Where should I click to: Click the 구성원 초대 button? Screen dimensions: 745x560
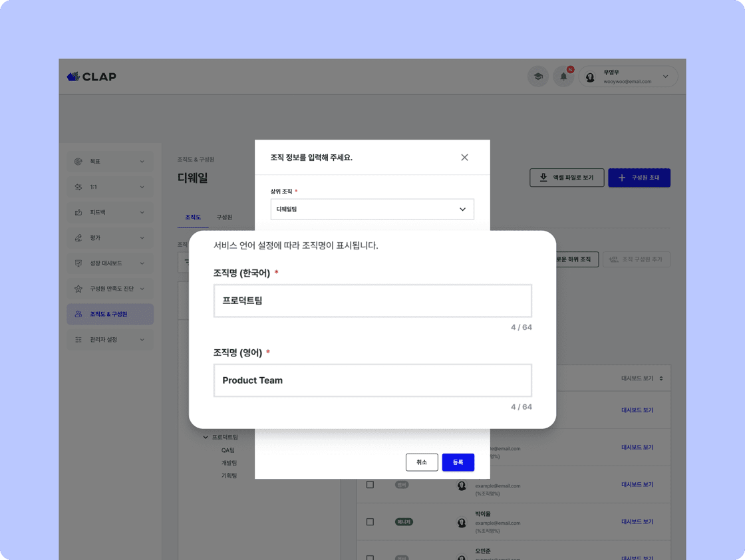click(639, 178)
